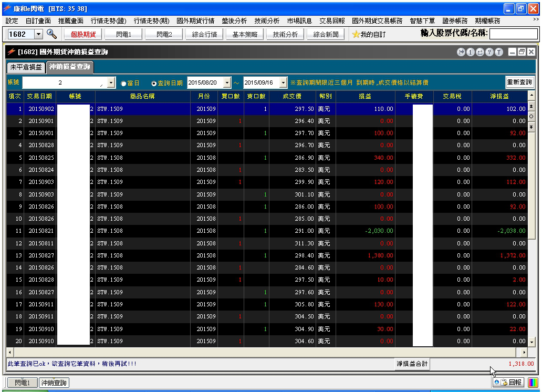Click the 閃電1 toolbar button

point(123,34)
